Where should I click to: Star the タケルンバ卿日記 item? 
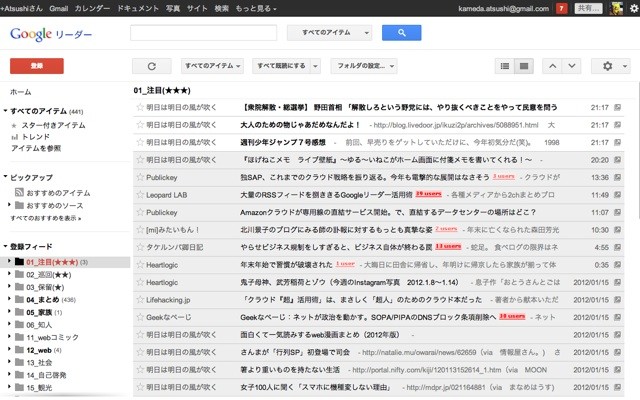point(140,247)
